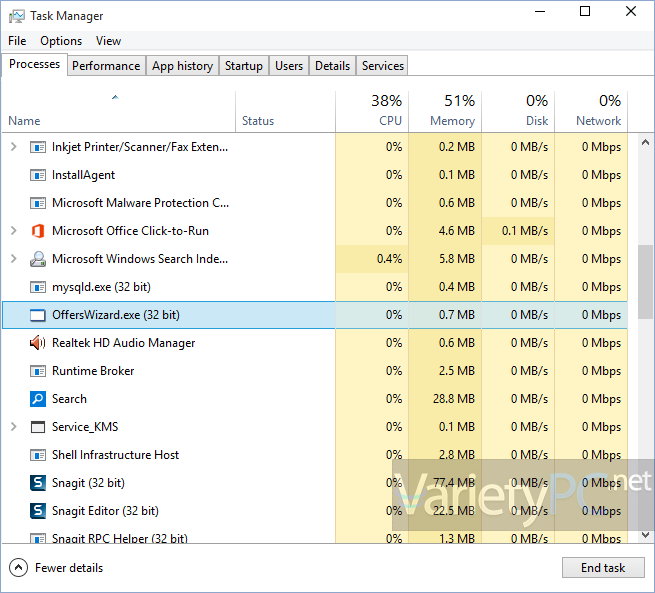Sort by the Name column header
This screenshot has height=593, width=655.
click(x=119, y=112)
